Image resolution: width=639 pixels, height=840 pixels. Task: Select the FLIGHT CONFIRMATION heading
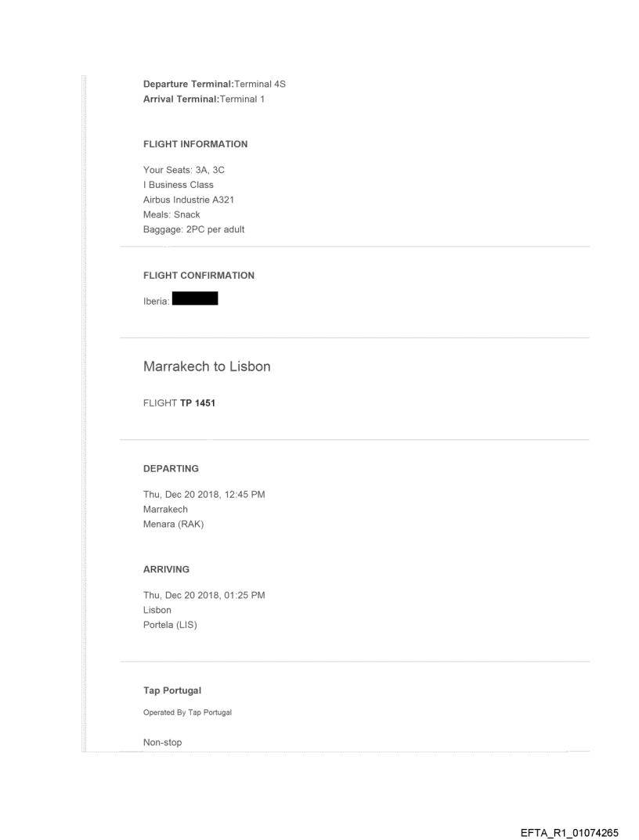tap(198, 276)
